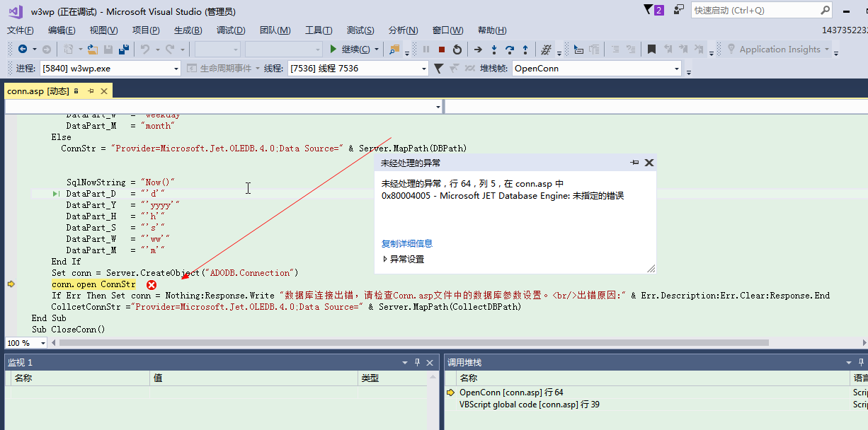This screenshot has width=868, height=430.
Task: Click the 复制详细信息 link in exception popup
Action: [407, 243]
